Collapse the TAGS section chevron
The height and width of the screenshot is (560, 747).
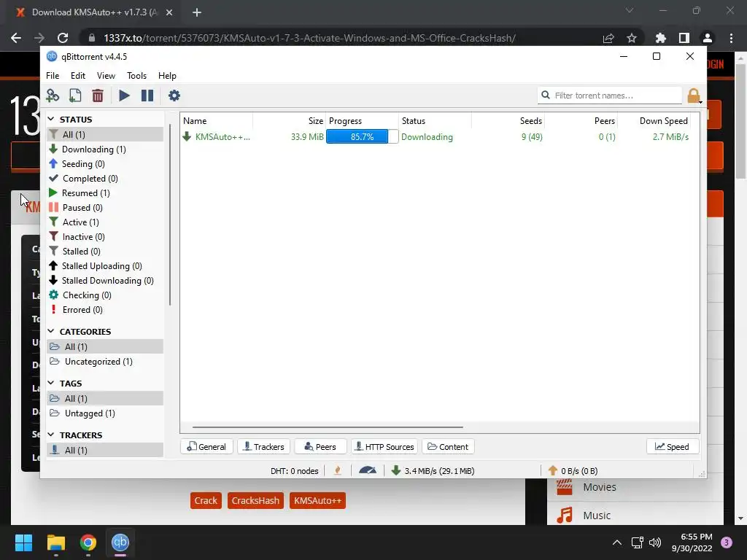(51, 383)
